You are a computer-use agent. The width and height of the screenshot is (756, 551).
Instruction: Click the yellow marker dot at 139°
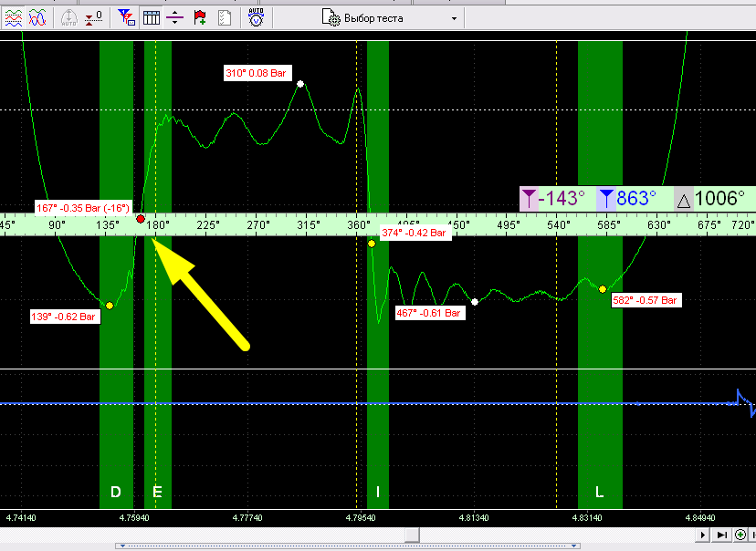click(110, 306)
